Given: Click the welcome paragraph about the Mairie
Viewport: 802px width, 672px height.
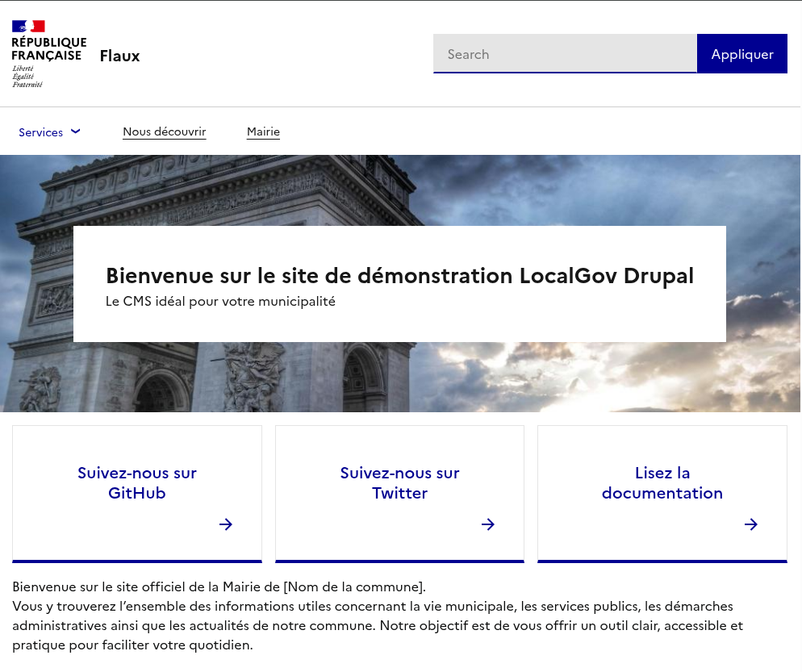Looking at the screenshot, I should (x=219, y=586).
